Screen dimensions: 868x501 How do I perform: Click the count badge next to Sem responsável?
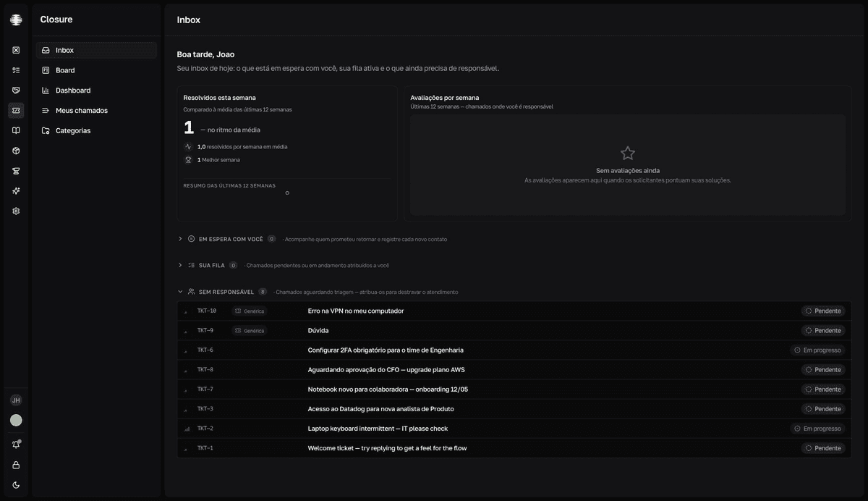point(263,292)
